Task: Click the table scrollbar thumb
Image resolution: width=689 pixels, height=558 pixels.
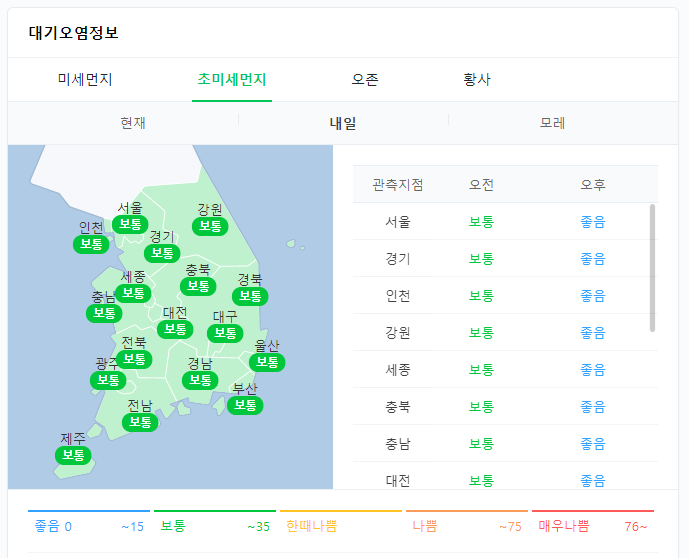Action: 653,268
